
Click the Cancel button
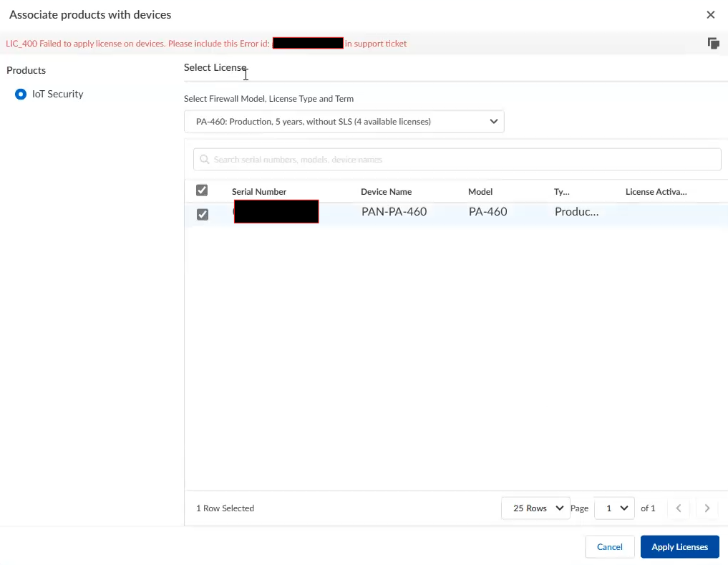click(x=609, y=547)
